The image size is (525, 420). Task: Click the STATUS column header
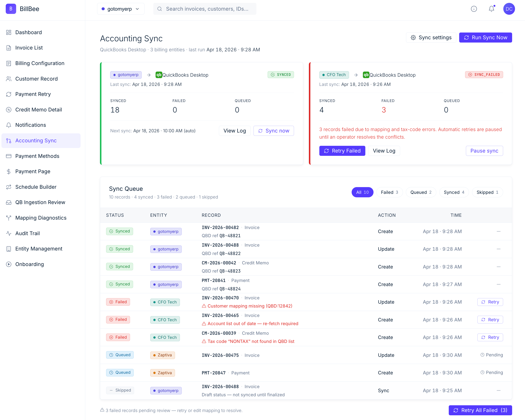115,215
